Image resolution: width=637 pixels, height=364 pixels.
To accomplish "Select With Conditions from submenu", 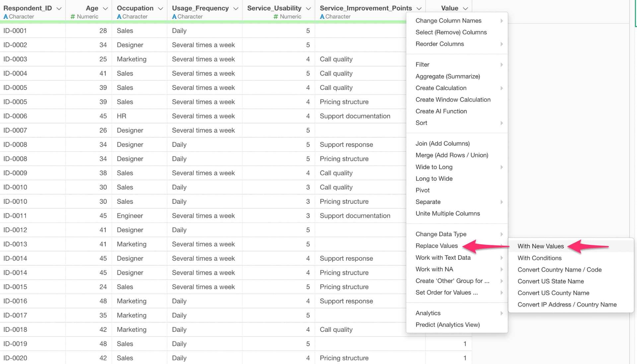I will (539, 258).
